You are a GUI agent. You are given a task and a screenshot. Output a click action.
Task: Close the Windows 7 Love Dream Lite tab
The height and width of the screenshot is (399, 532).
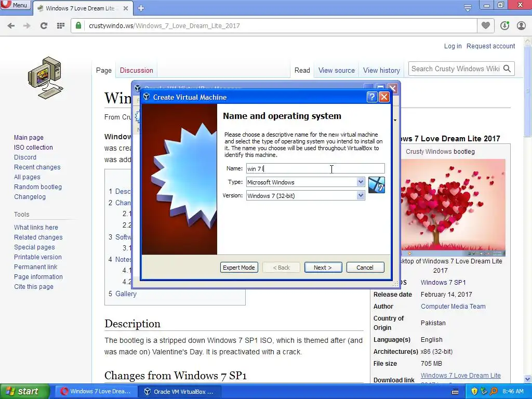click(126, 8)
